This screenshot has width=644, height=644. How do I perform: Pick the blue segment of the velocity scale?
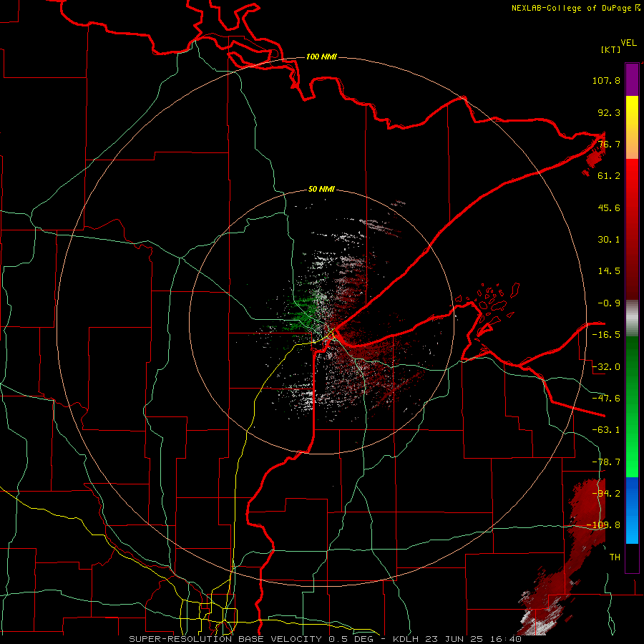pos(632,510)
